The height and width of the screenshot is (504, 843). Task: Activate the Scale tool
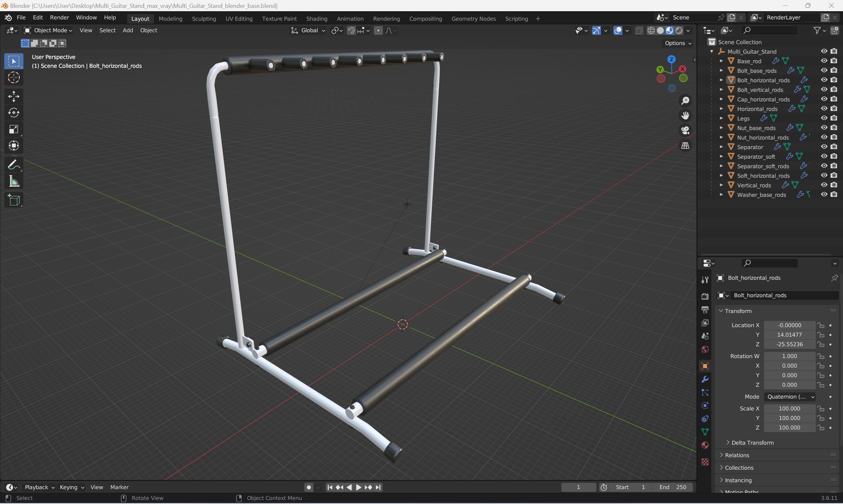pos(14,129)
